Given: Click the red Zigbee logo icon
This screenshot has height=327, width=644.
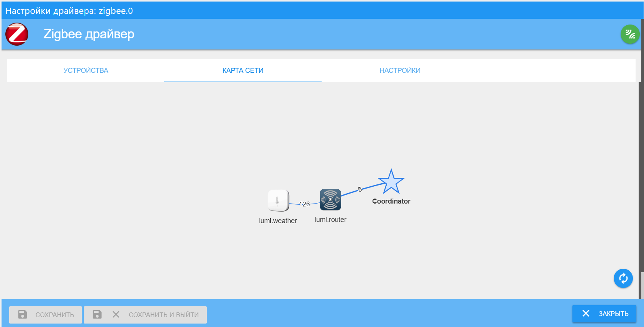Looking at the screenshot, I should pyautogui.click(x=17, y=34).
